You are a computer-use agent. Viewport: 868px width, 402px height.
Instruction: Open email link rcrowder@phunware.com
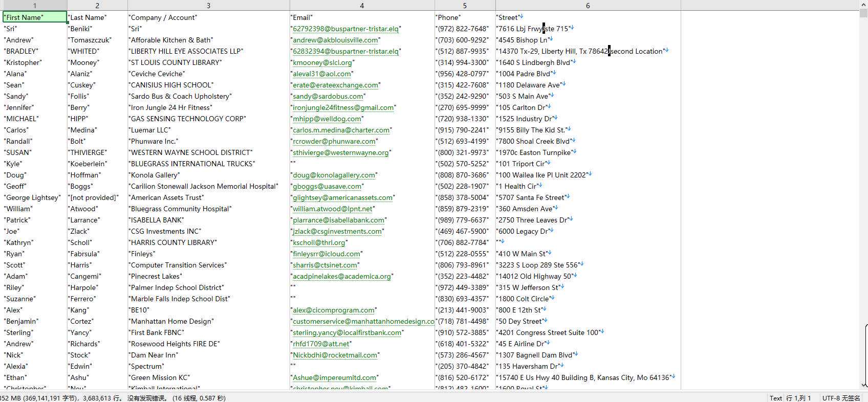[x=334, y=141]
